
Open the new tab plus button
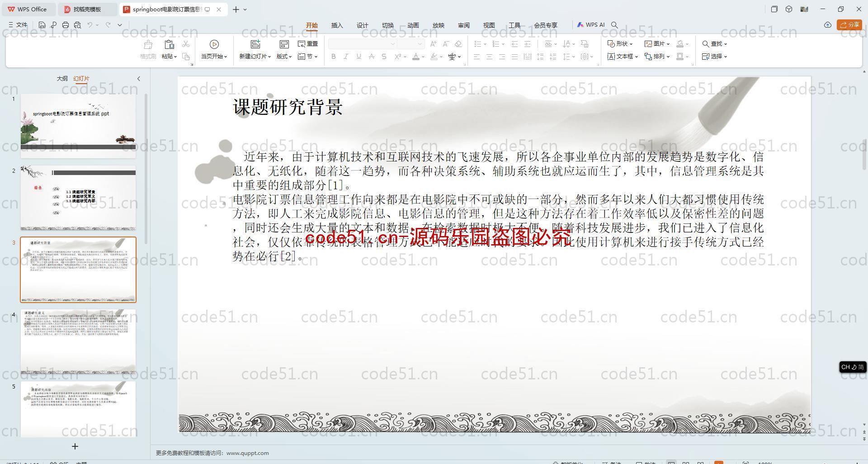(236, 9)
